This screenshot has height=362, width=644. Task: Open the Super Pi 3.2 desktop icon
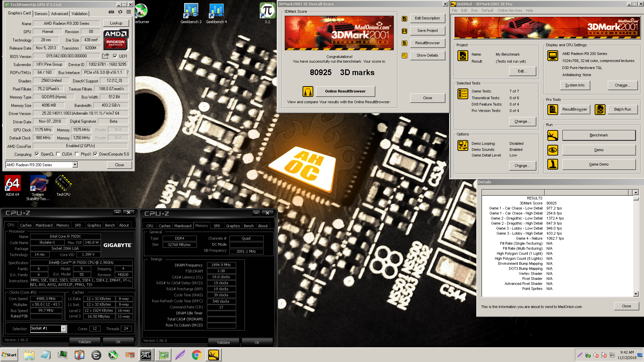(267, 13)
